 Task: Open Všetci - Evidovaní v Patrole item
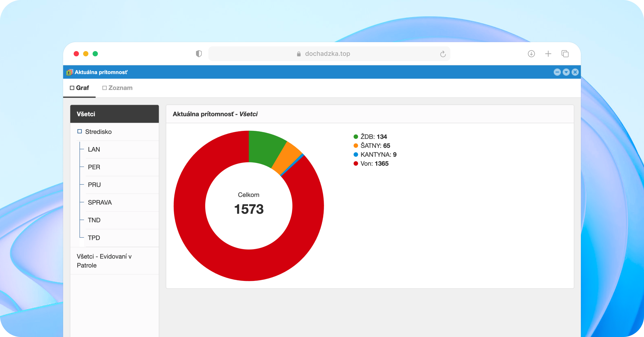[x=114, y=261]
